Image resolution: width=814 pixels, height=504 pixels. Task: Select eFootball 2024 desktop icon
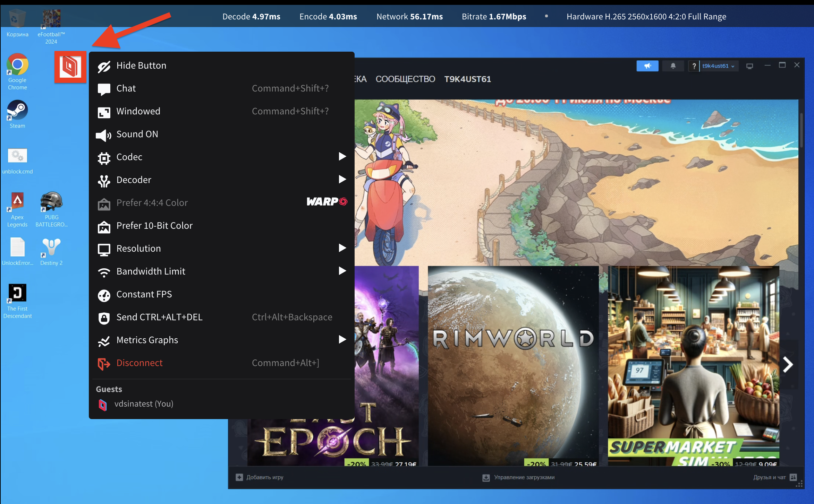point(51,27)
